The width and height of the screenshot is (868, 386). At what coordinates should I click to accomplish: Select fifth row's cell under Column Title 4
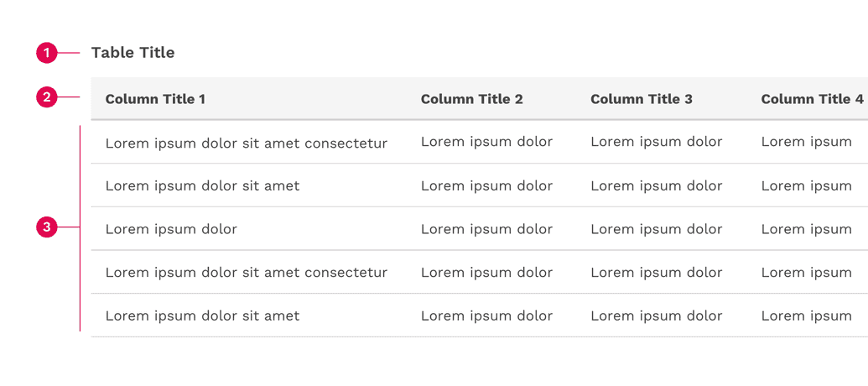tap(806, 316)
